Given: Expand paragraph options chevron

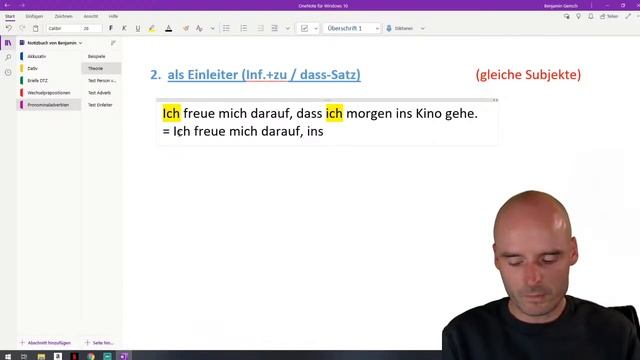Looking at the screenshot, I should click(288, 29).
